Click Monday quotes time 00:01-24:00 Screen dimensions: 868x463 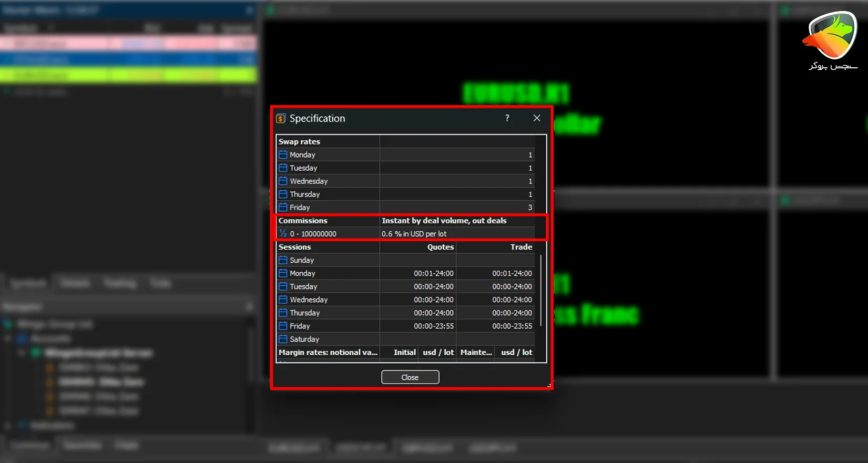click(434, 273)
